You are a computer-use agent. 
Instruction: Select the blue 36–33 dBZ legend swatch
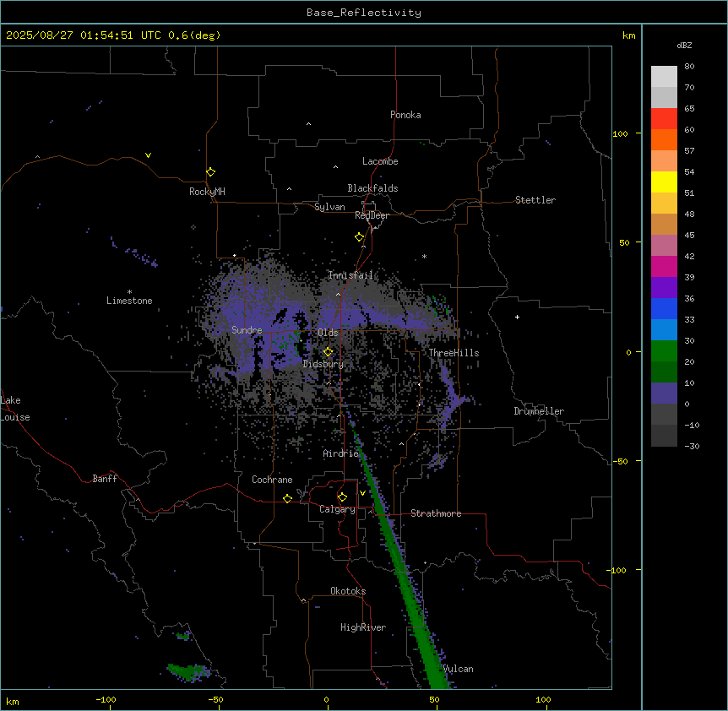click(x=664, y=308)
